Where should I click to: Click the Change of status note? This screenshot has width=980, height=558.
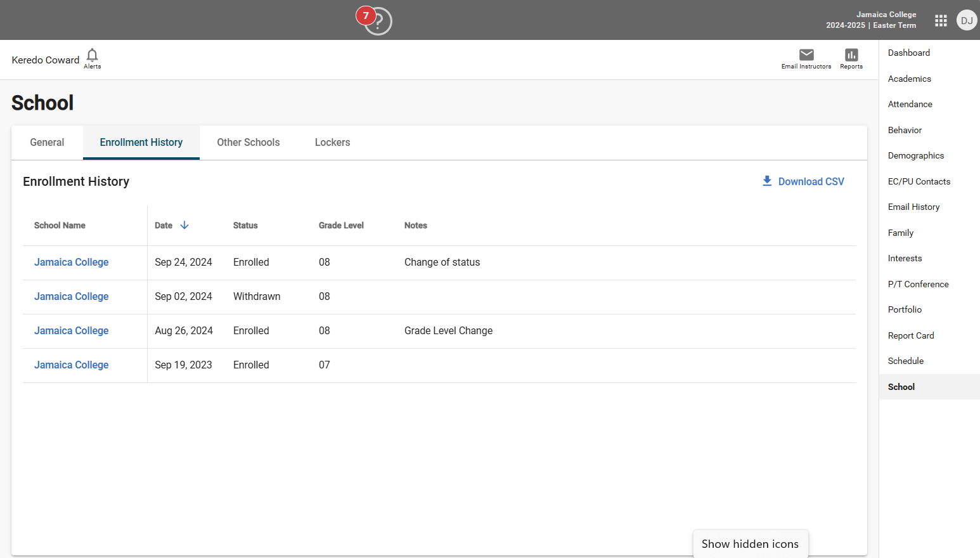[442, 263]
